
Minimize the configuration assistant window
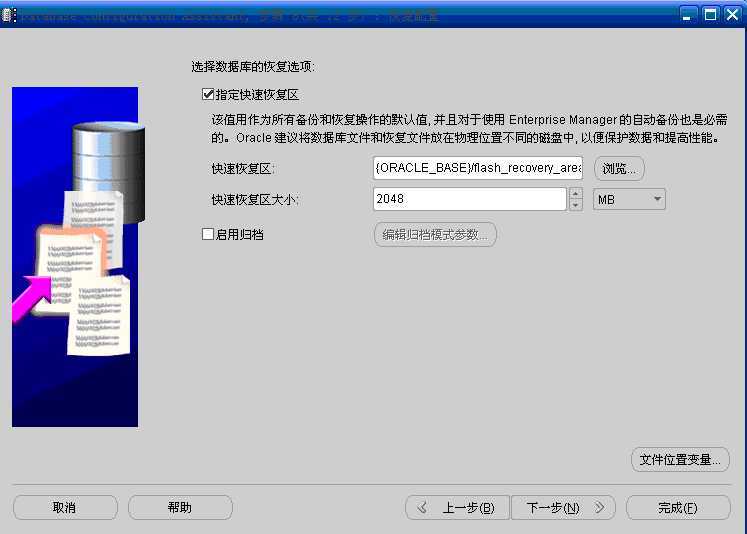pos(687,15)
